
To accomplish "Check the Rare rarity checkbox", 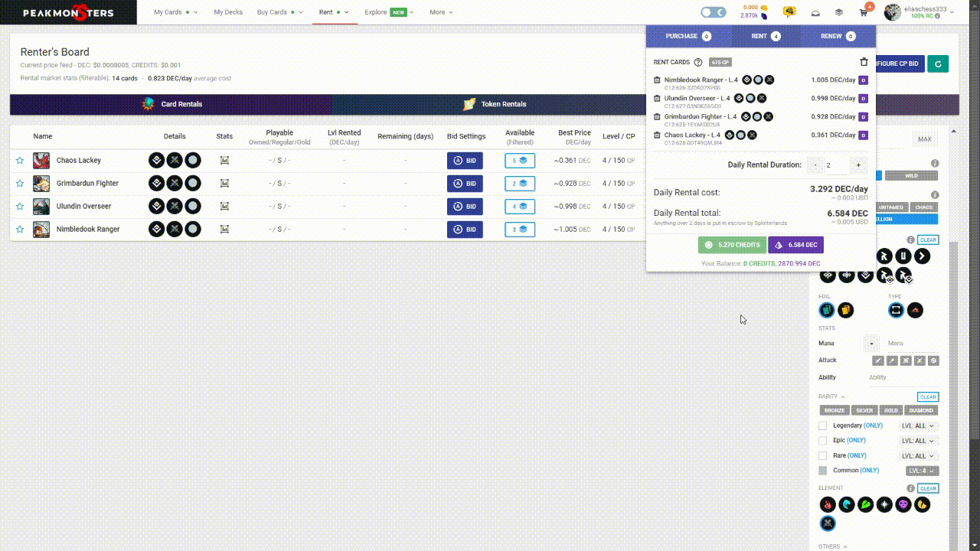I will click(x=823, y=455).
